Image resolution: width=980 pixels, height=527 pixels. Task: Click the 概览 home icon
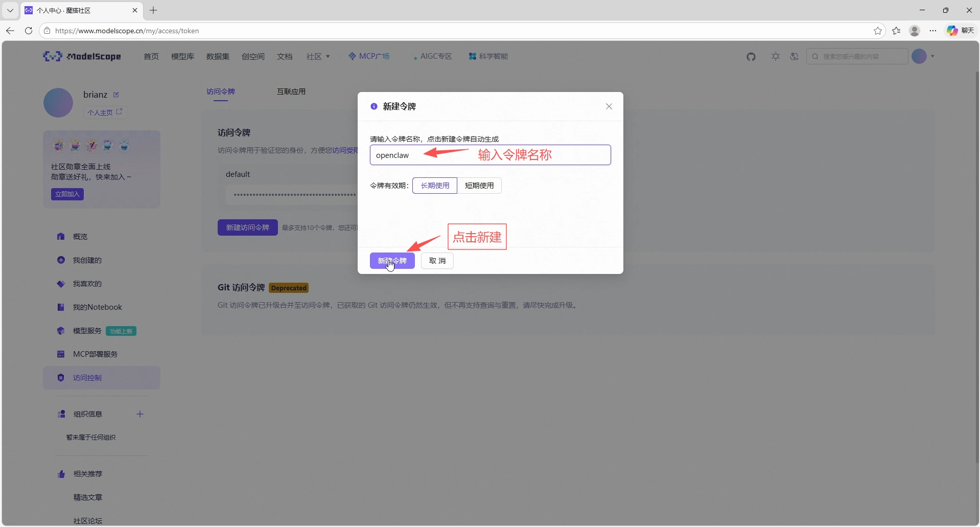coord(61,237)
